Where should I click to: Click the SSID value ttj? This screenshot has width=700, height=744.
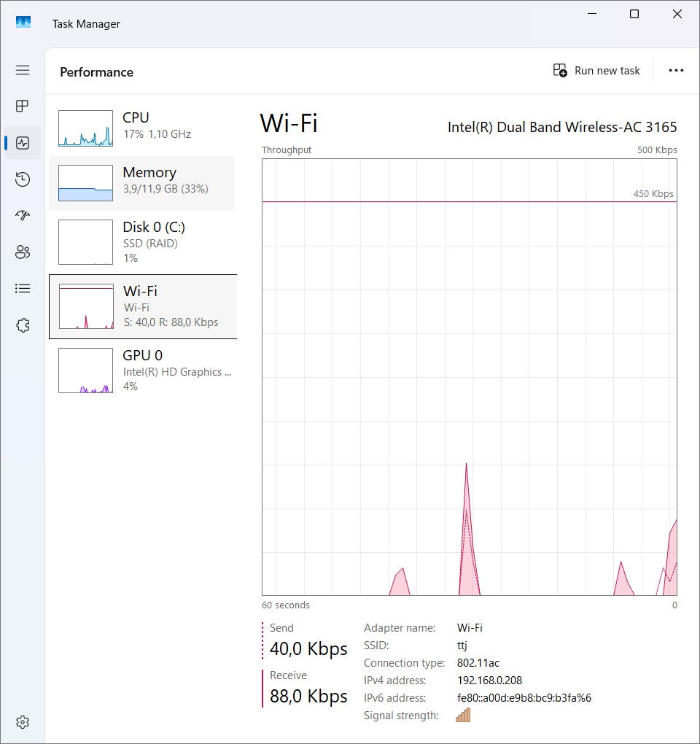pyautogui.click(x=462, y=646)
